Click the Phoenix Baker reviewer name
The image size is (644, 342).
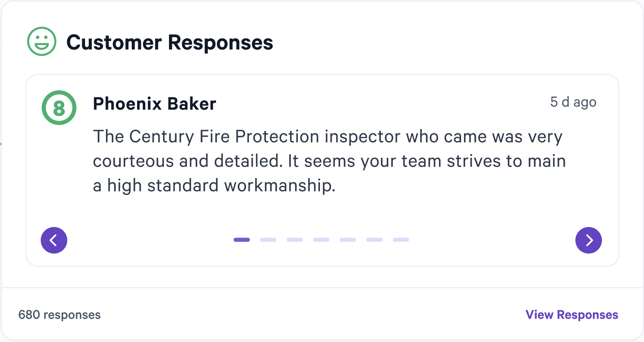tap(155, 104)
